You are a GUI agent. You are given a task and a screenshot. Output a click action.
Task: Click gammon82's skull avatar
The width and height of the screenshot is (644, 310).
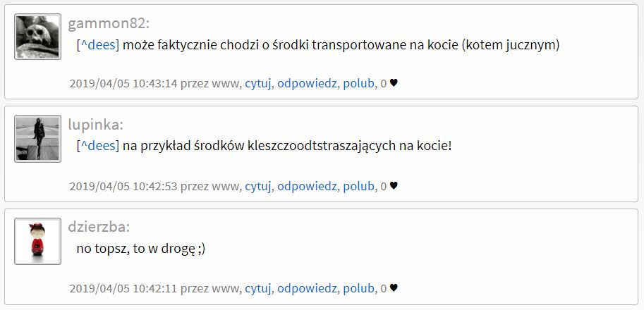click(x=38, y=37)
